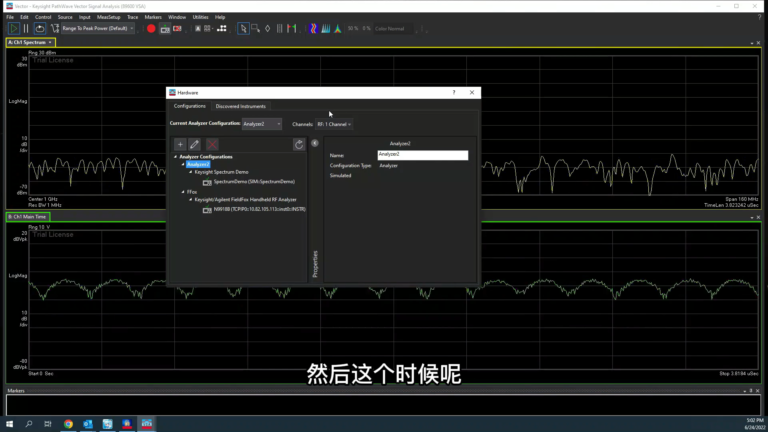The image size is (768, 432).
Task: Open the Window menu
Action: point(177,17)
